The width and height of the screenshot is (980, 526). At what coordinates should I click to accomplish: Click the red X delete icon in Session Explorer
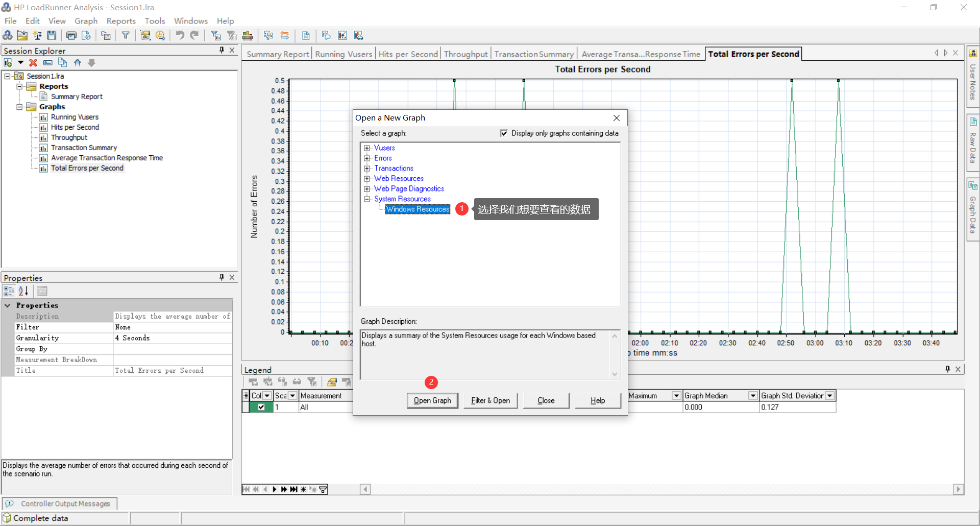pos(33,63)
